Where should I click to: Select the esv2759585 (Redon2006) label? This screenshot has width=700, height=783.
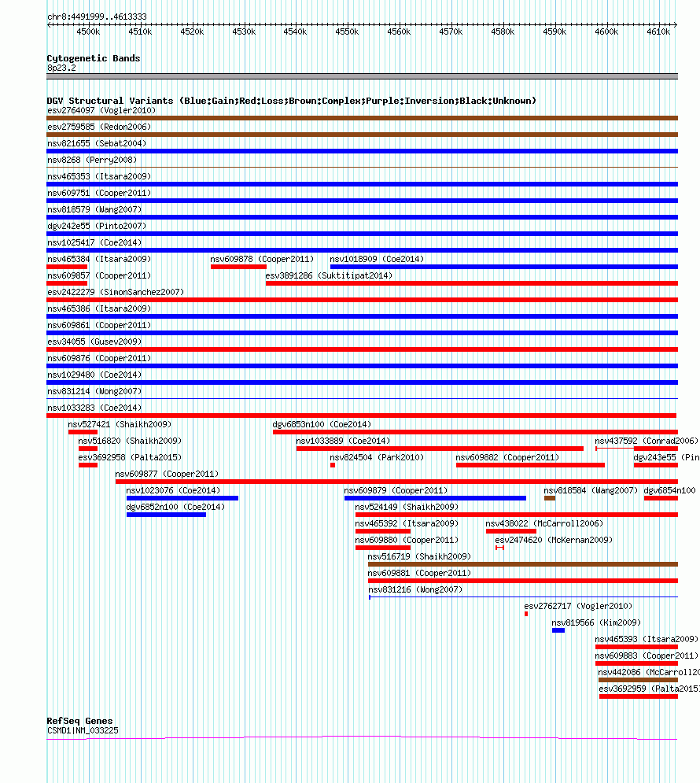pos(99,127)
